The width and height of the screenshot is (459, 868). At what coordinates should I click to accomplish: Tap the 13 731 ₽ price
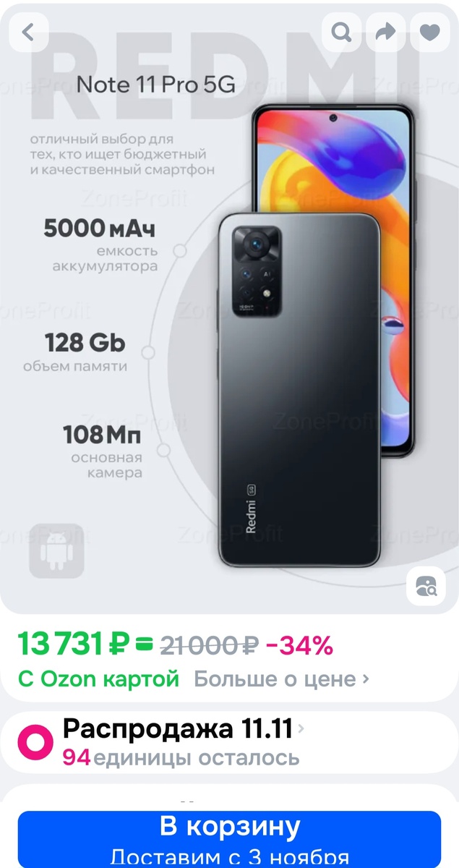74,643
